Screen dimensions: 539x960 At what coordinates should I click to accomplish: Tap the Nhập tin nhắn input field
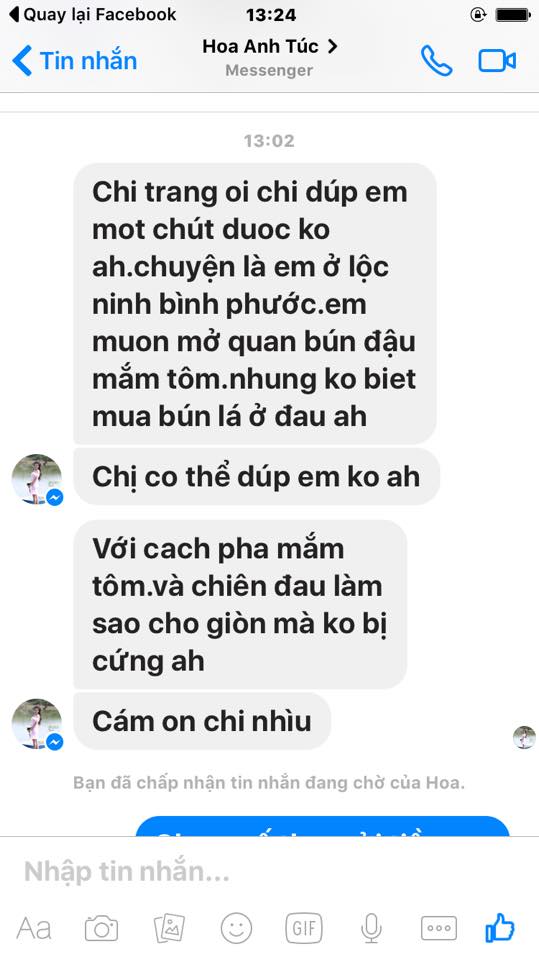coord(270,871)
